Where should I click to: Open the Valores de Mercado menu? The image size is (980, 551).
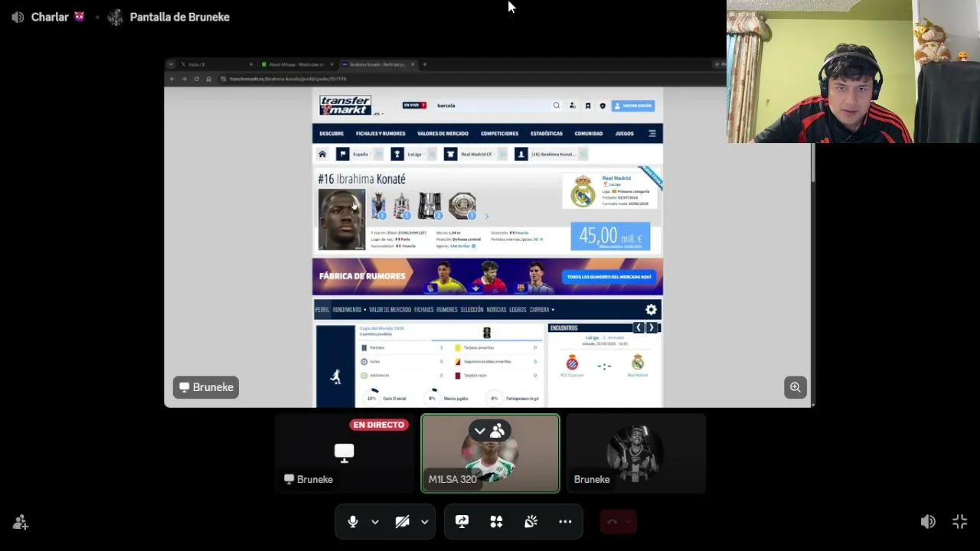[443, 133]
